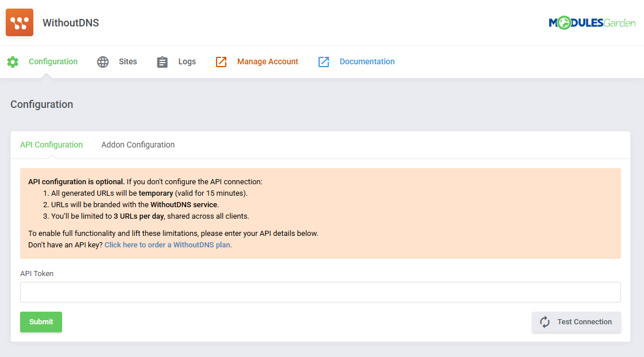The width and height of the screenshot is (644, 357).
Task: Open the Configuration menu item
Action: click(x=53, y=61)
